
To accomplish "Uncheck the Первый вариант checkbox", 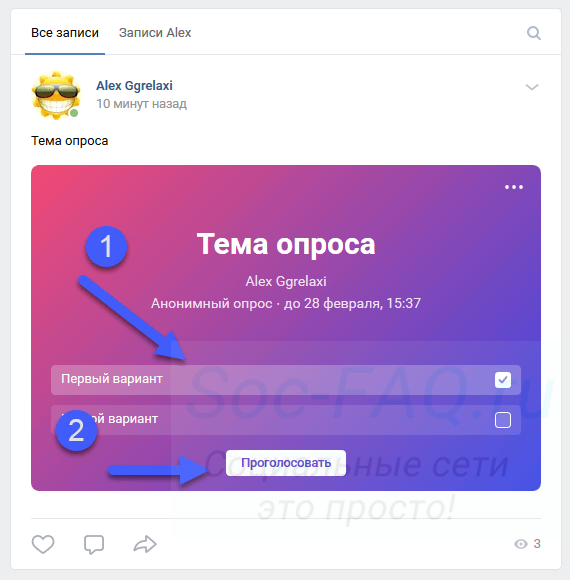I will pyautogui.click(x=503, y=380).
